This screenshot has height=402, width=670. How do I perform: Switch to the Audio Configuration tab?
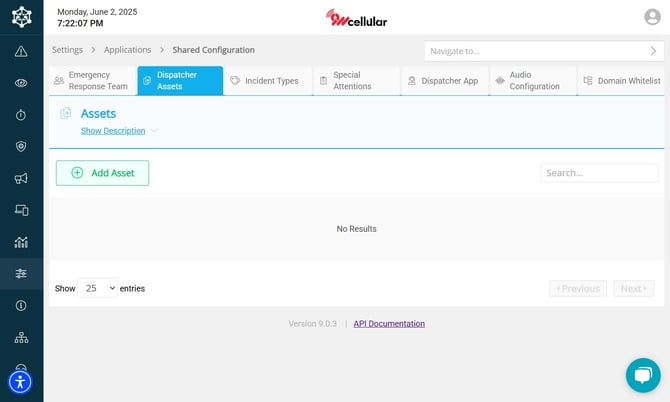533,81
